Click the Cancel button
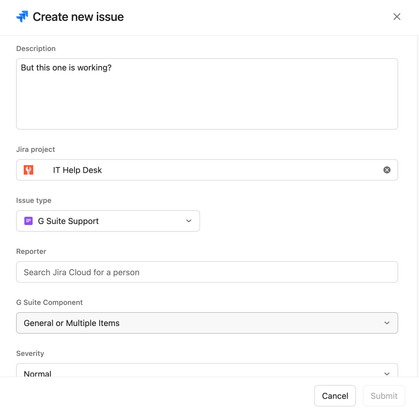 335,396
